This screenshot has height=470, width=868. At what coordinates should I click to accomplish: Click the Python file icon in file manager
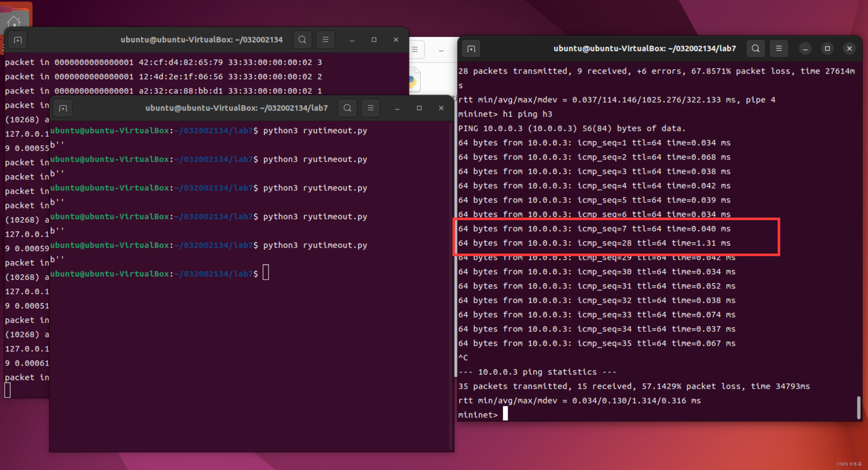pyautogui.click(x=414, y=80)
